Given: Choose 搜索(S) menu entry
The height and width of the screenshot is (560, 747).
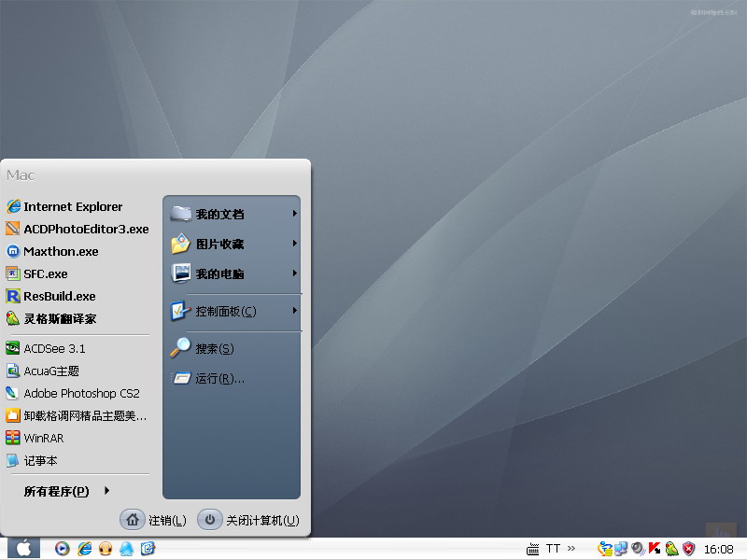Looking at the screenshot, I should point(232,348).
